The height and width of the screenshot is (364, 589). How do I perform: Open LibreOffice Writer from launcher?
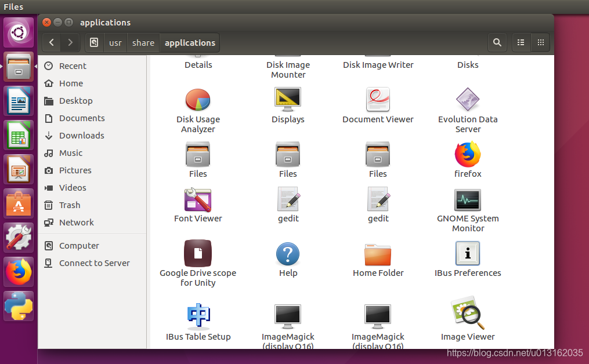click(x=19, y=101)
